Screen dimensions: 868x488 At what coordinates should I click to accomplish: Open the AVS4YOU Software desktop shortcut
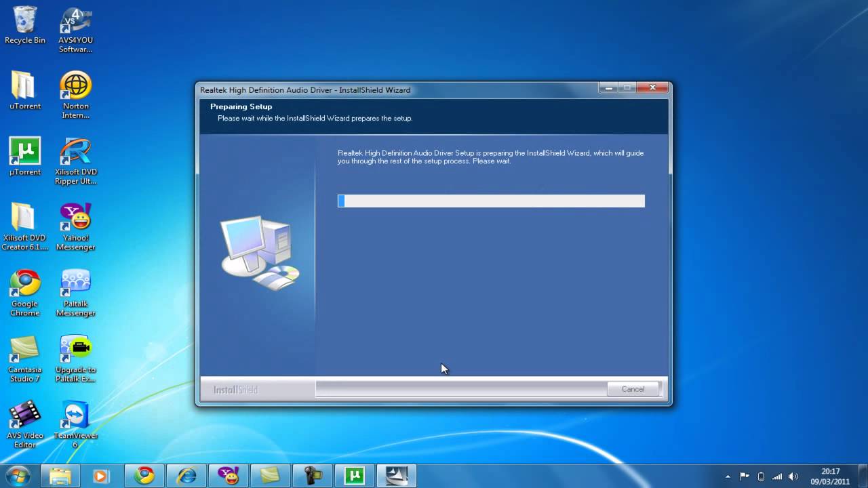(75, 30)
